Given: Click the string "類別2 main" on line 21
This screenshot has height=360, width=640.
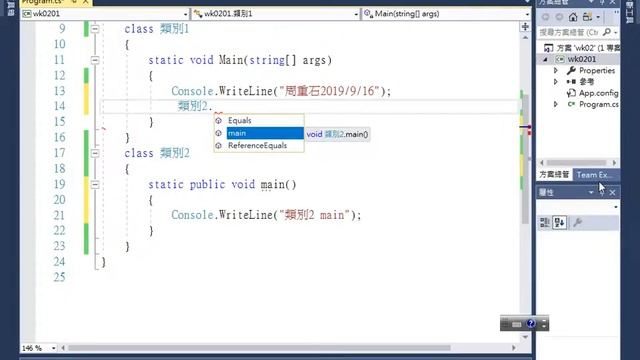Looking at the screenshot, I should click(314, 215).
